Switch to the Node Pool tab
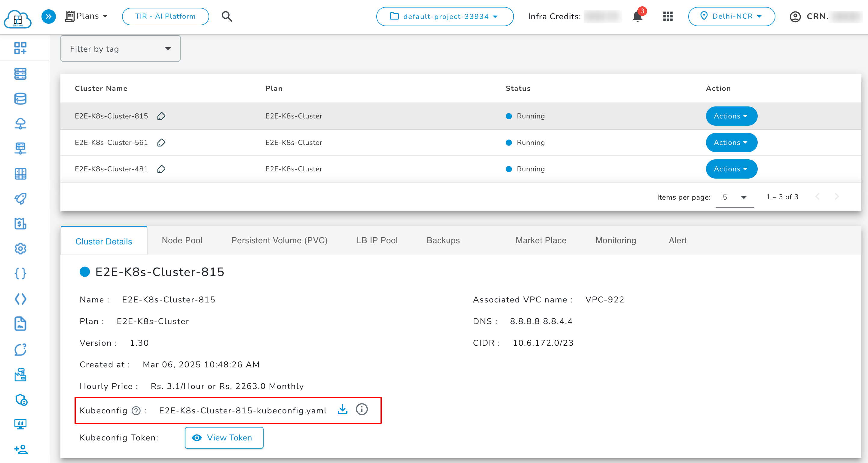 [182, 240]
